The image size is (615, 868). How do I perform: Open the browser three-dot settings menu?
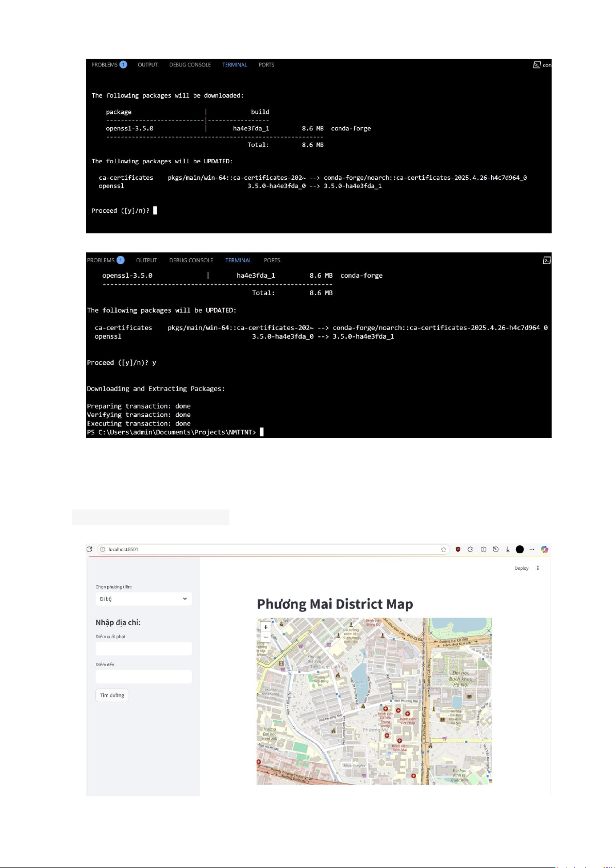(x=532, y=550)
